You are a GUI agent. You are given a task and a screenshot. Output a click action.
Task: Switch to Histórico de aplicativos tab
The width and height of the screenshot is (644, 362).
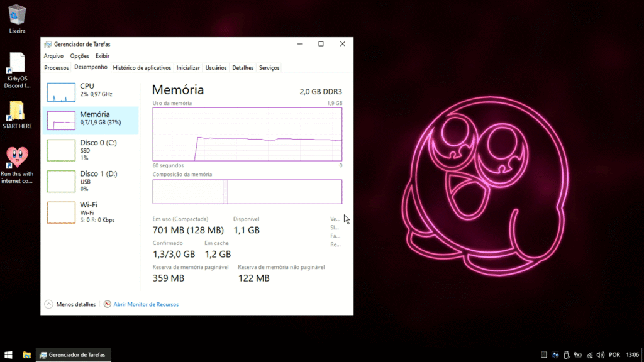(142, 68)
